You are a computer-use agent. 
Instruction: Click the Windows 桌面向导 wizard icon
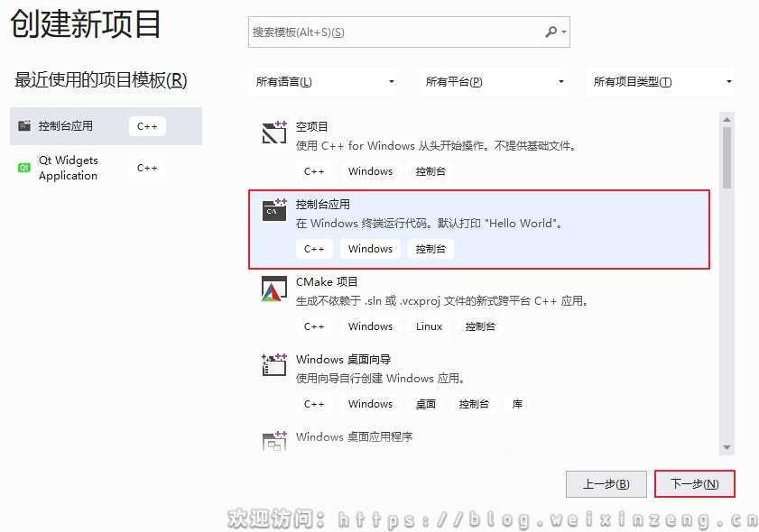click(274, 364)
